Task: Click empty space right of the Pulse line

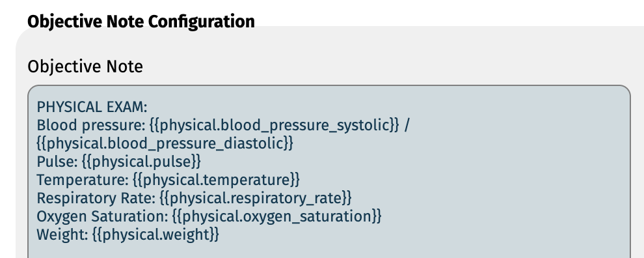Action: tap(410, 162)
